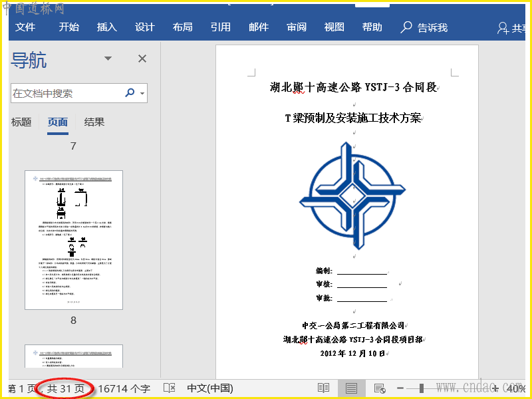Click the proofing check book icon
The height and width of the screenshot is (399, 532).
(x=170, y=388)
